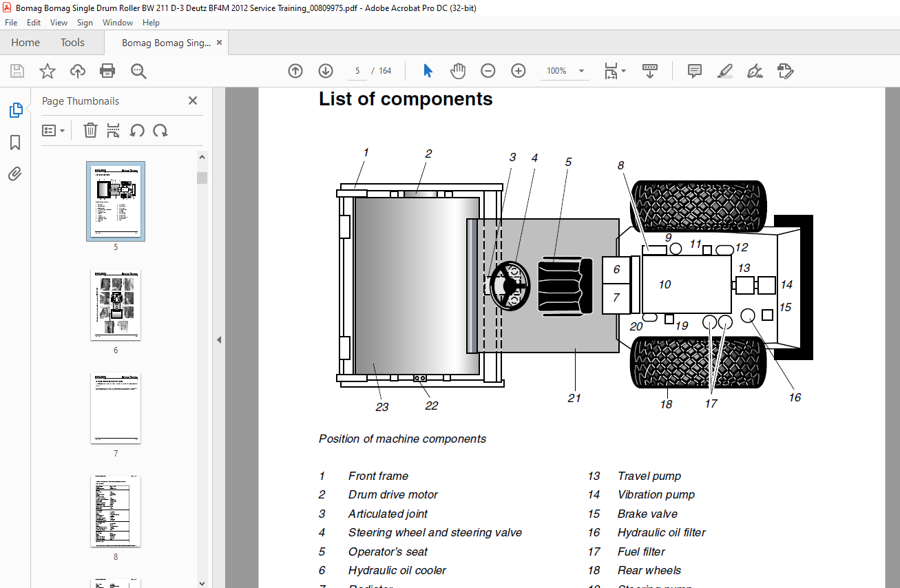The height and width of the screenshot is (588, 900).
Task: Rotate page counterclockwise
Action: (137, 130)
